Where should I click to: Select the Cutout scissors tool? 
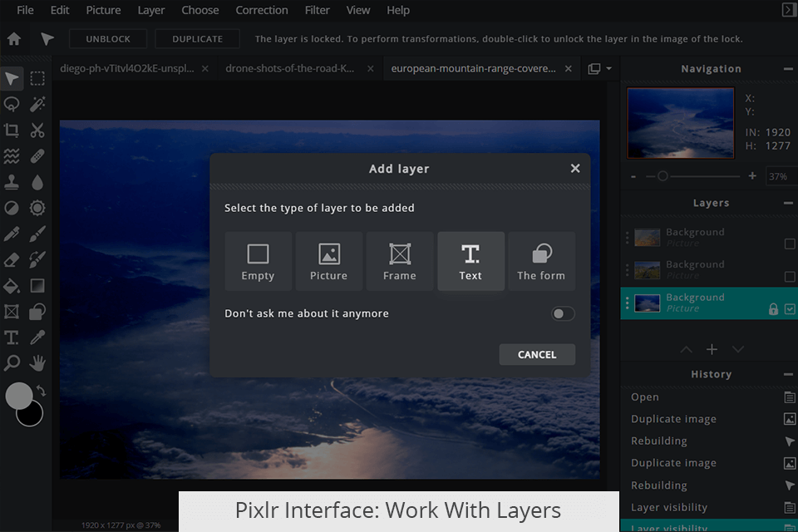point(37,131)
